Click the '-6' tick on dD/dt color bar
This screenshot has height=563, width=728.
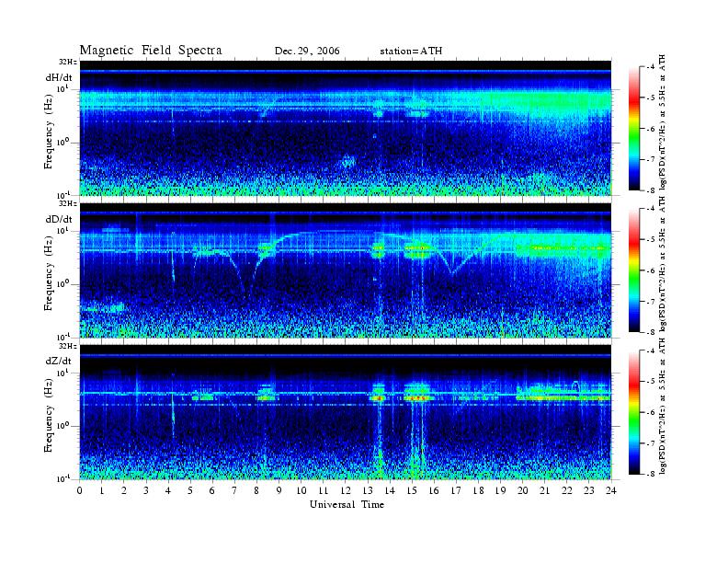click(651, 270)
